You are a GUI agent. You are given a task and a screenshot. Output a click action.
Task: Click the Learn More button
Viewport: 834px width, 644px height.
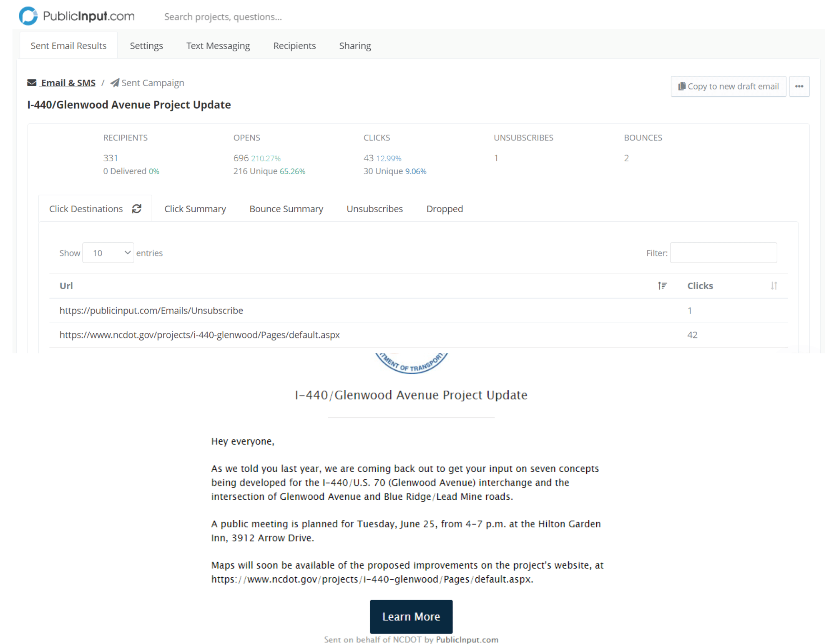[411, 616]
